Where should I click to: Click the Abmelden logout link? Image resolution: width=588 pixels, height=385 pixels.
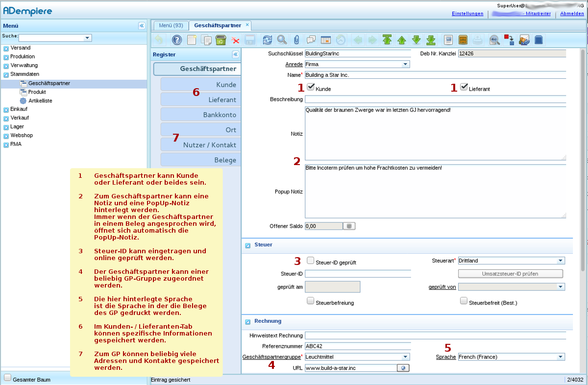(572, 14)
